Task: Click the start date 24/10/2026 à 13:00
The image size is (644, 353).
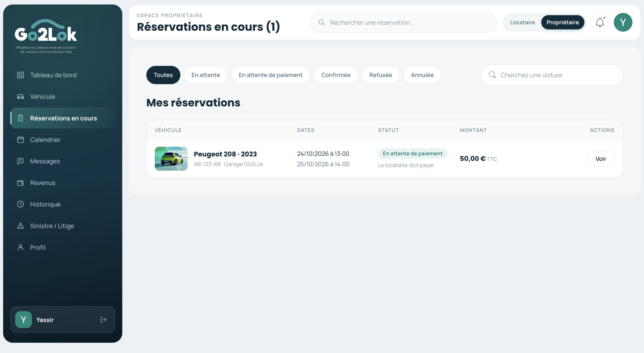Action: (323, 154)
